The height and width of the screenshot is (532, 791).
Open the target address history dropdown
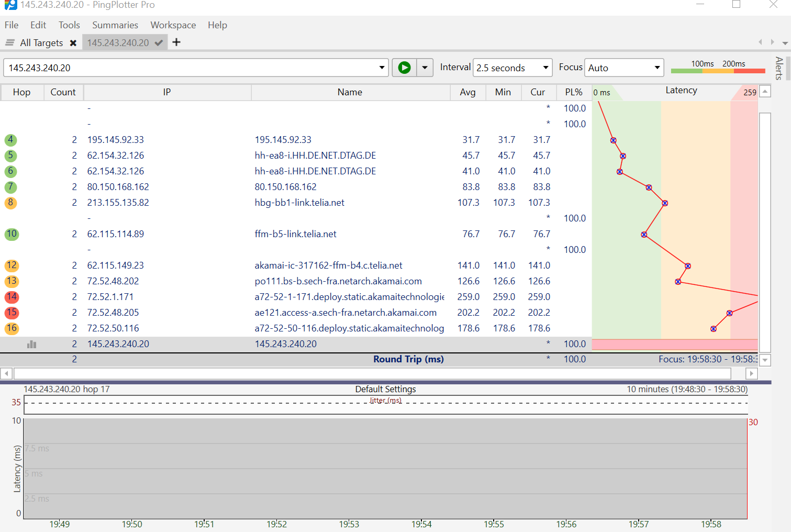point(382,68)
